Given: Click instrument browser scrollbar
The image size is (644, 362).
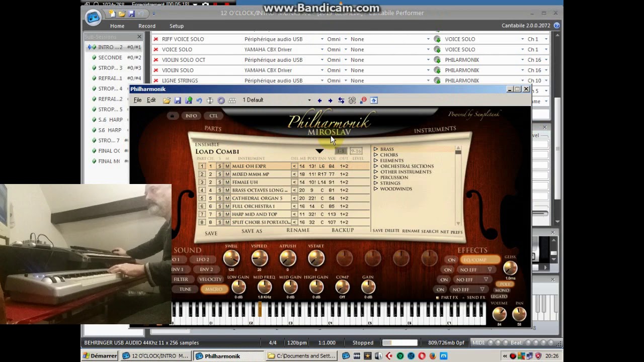Looking at the screenshot, I should pyautogui.click(x=458, y=186).
